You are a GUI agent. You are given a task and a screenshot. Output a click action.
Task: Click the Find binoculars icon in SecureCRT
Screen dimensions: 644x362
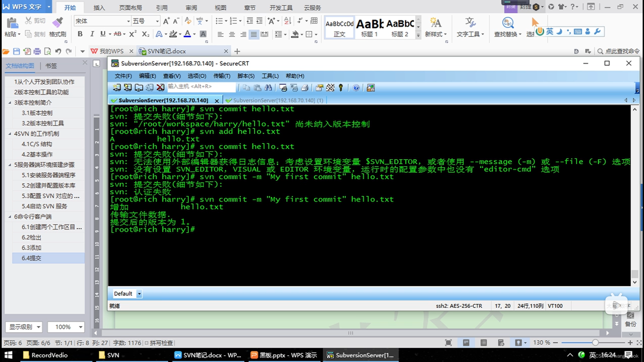tap(268, 88)
